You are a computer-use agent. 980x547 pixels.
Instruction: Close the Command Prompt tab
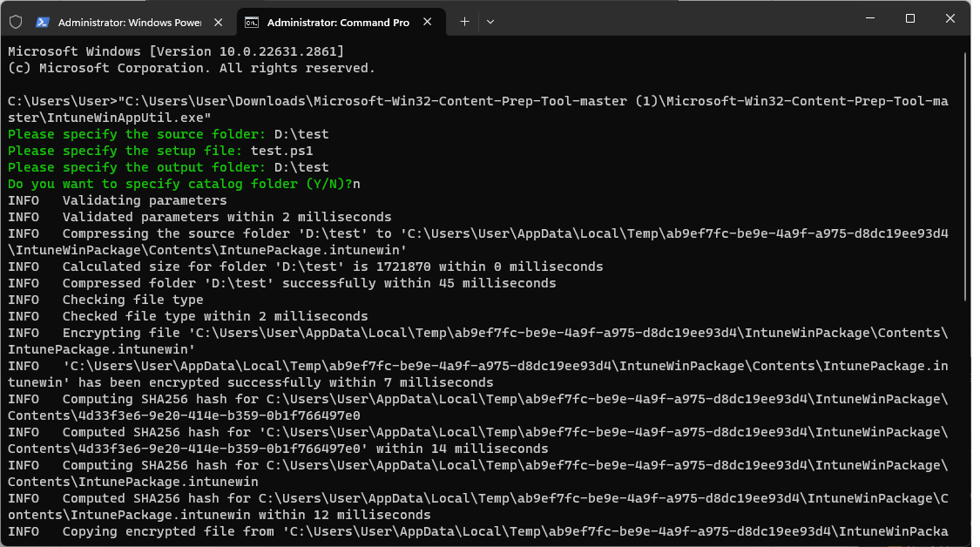point(428,22)
